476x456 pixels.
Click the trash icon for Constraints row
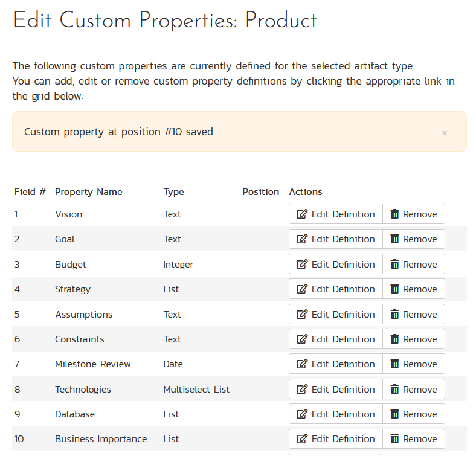pyautogui.click(x=395, y=339)
